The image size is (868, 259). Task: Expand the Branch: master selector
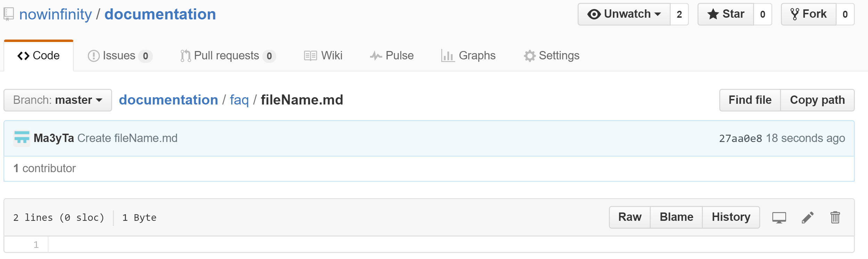(58, 100)
